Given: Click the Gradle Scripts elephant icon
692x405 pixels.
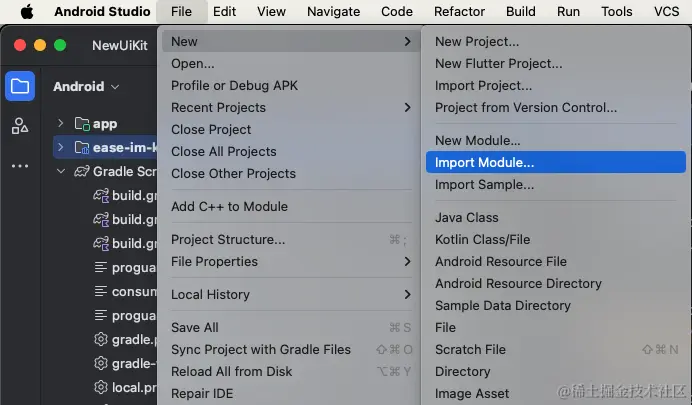Looking at the screenshot, I should point(81,172).
